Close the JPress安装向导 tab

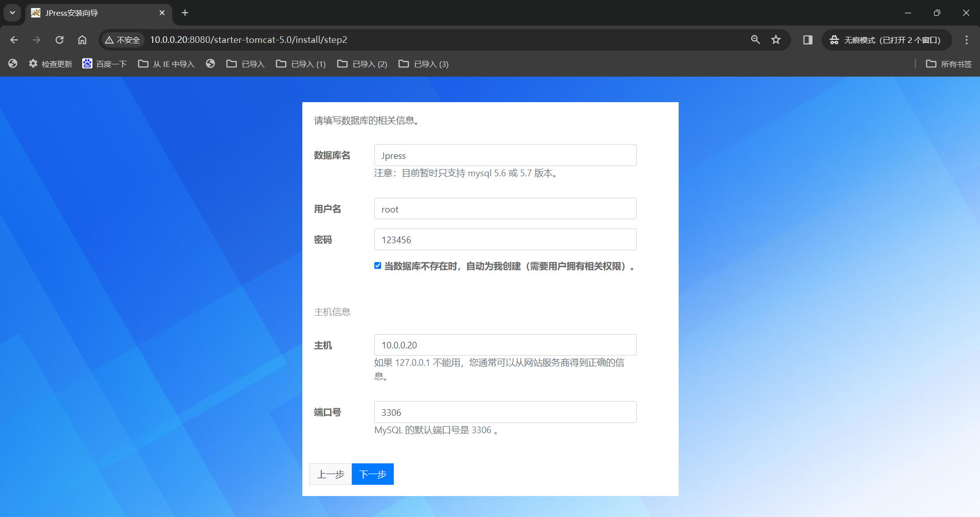click(x=162, y=13)
